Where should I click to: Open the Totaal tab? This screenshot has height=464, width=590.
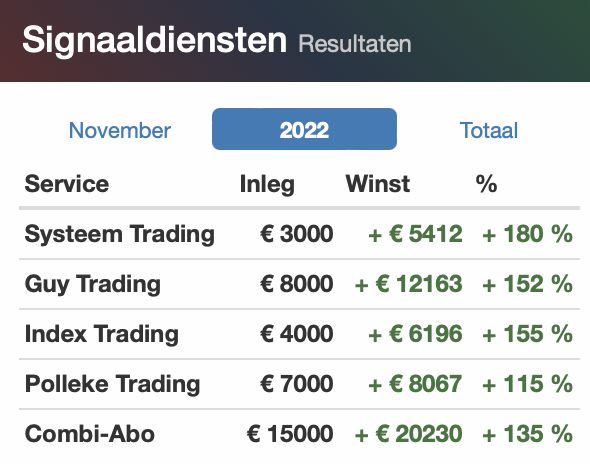point(488,131)
